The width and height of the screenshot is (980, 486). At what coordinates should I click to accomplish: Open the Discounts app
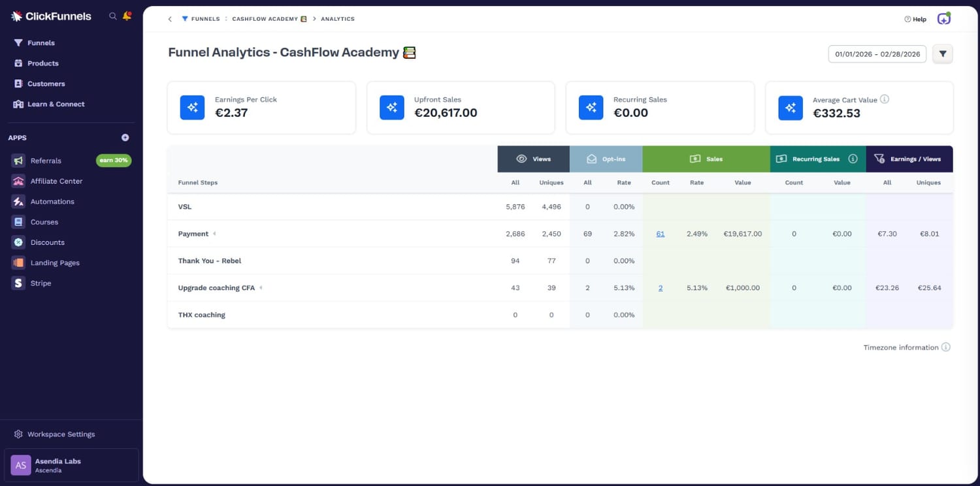pos(47,242)
